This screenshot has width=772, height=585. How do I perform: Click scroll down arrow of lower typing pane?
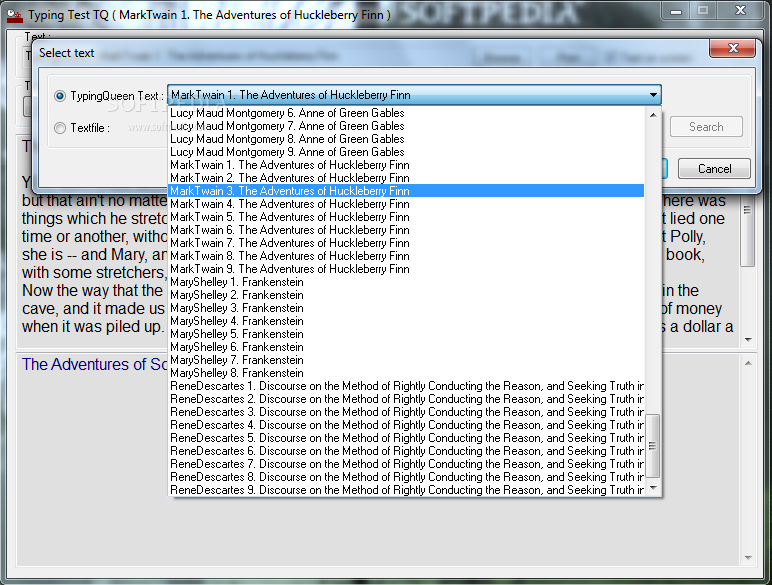tap(748, 558)
